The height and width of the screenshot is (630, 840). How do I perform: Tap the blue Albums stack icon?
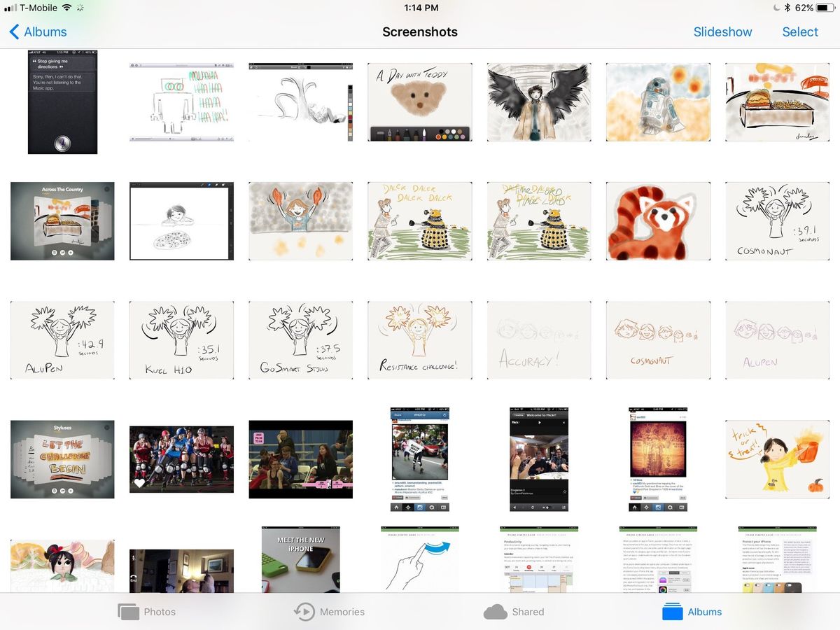(x=671, y=611)
